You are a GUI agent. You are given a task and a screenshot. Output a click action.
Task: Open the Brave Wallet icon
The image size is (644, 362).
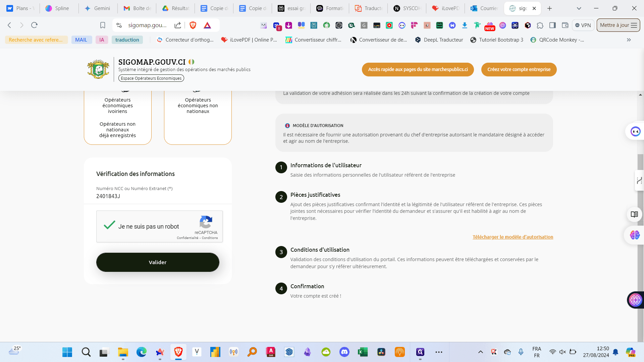pos(565,25)
